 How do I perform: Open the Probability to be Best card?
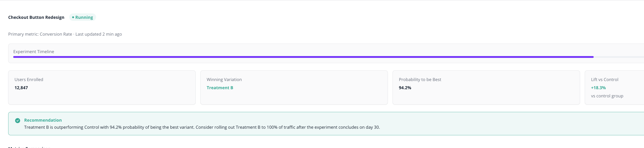[486, 87]
